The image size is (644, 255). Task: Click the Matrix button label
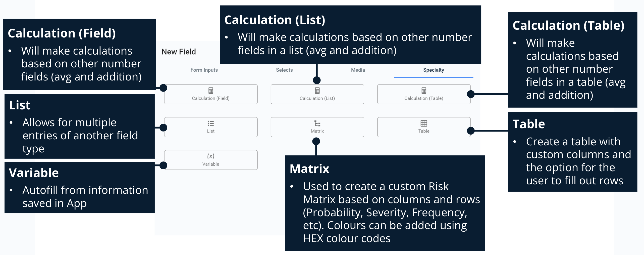tap(317, 131)
